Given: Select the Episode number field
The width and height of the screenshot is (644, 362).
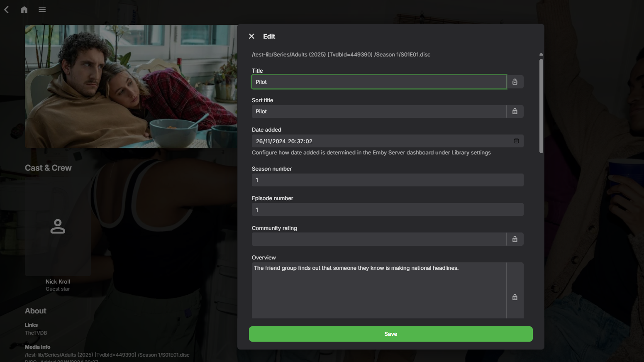Looking at the screenshot, I should pos(388,210).
